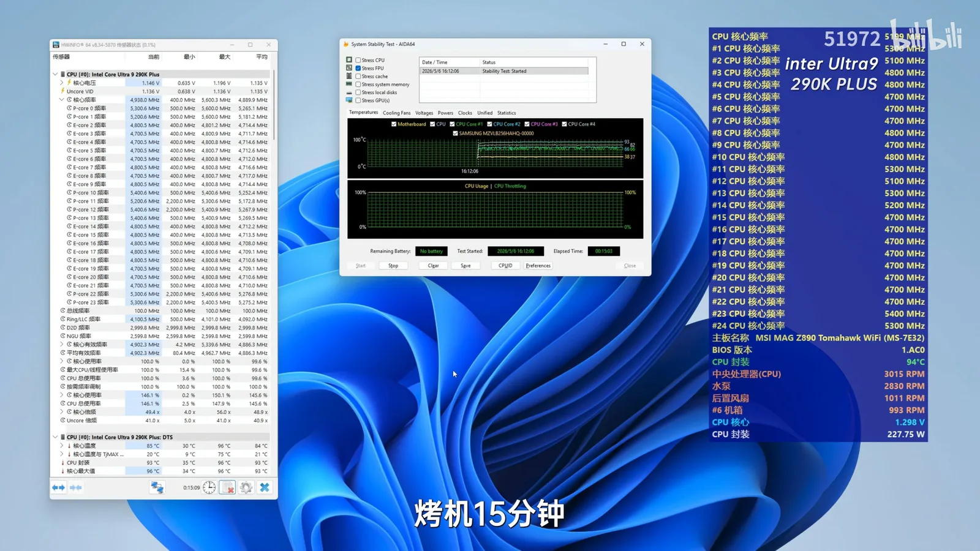Expand the 核心有效频率 row
Screen dimensions: 980x551
click(62, 345)
